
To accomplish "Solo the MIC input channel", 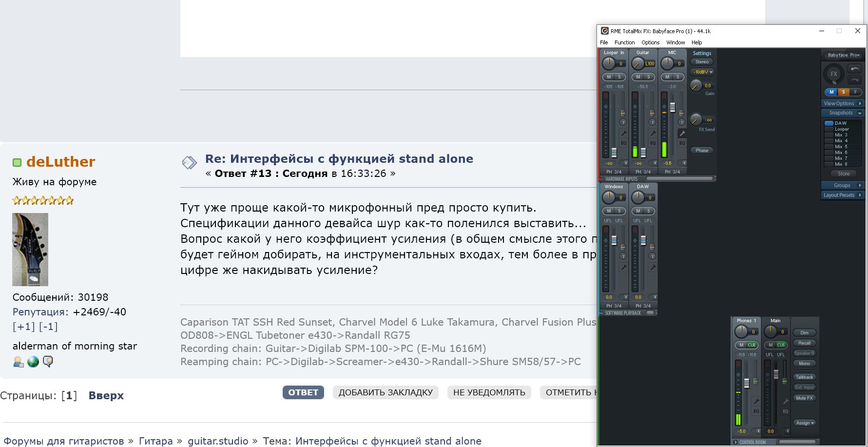I will point(677,77).
